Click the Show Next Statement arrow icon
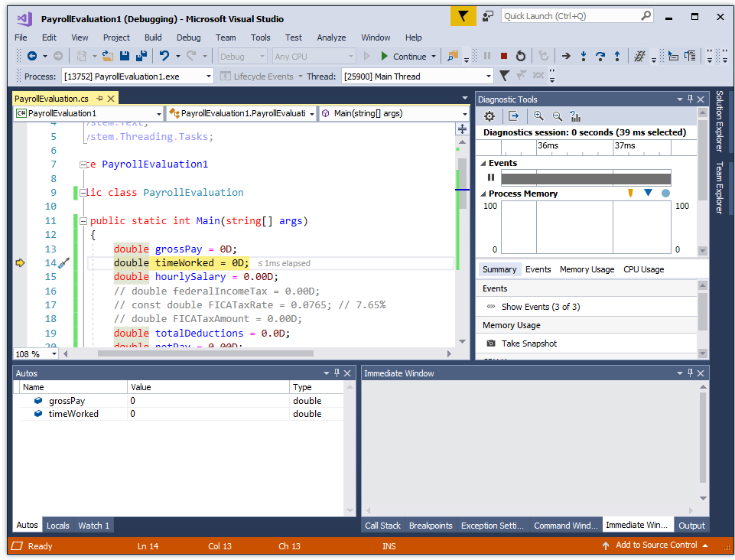This screenshot has width=735, height=560. click(x=566, y=57)
